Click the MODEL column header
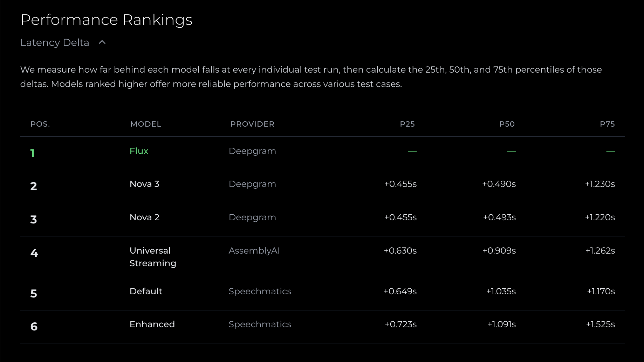The image size is (644, 362). [146, 124]
